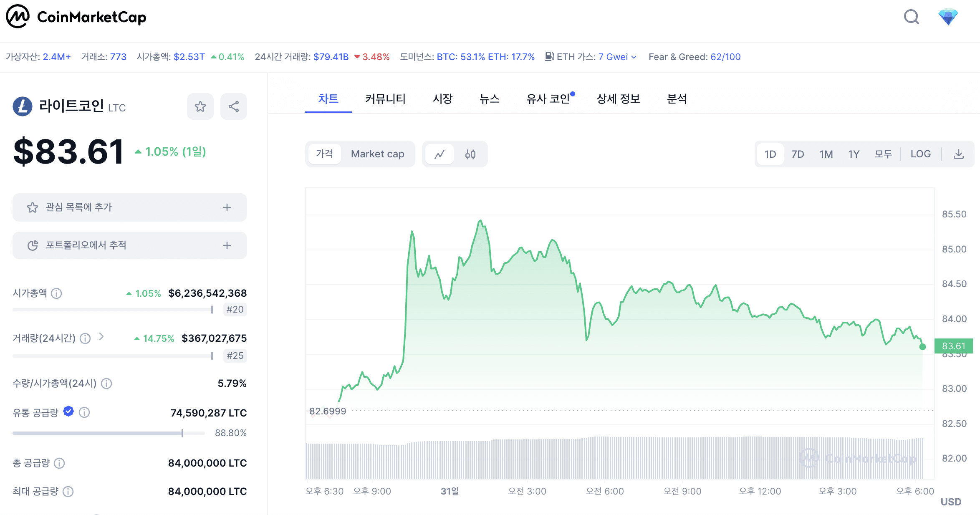Click the green endpoint dot on chart

coord(922,347)
